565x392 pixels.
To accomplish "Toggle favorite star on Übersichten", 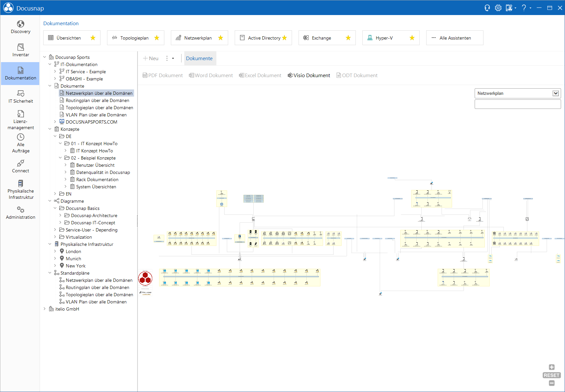I will tap(93, 38).
